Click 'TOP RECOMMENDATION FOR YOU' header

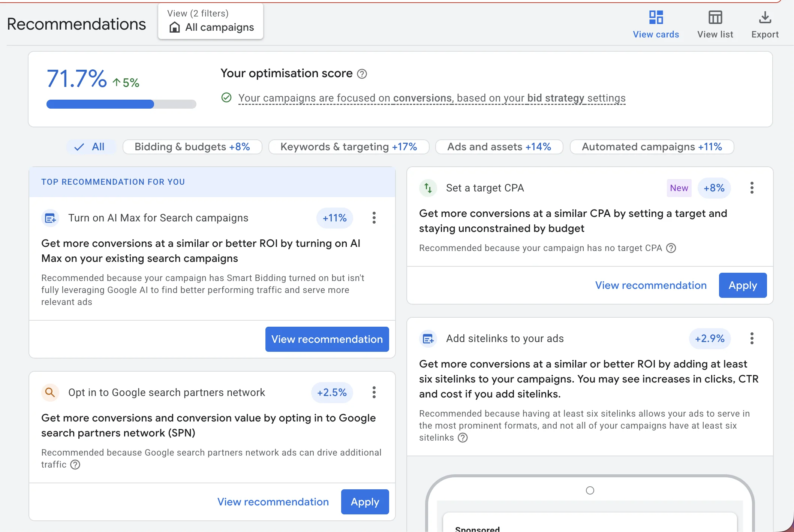click(113, 182)
